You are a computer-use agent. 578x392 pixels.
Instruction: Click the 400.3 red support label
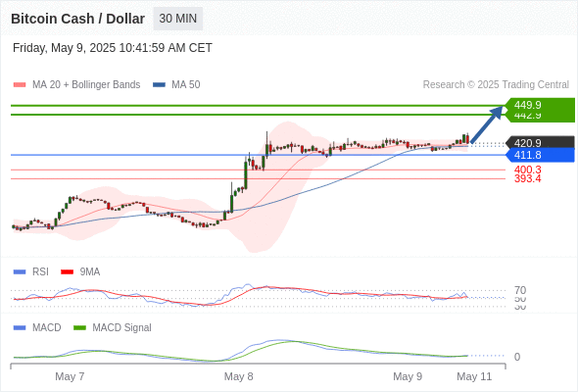[x=527, y=170]
